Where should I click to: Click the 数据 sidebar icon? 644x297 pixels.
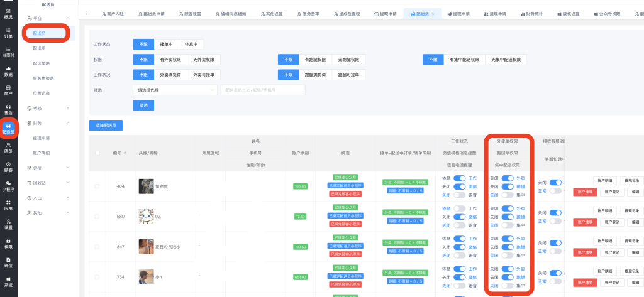(x=8, y=70)
